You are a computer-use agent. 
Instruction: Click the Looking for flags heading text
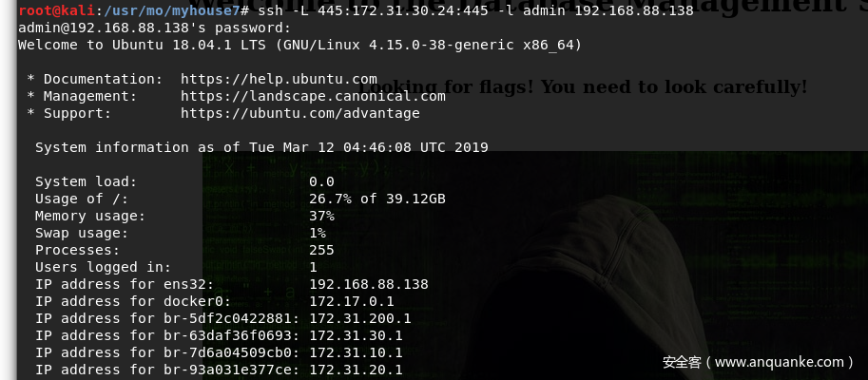(x=584, y=87)
